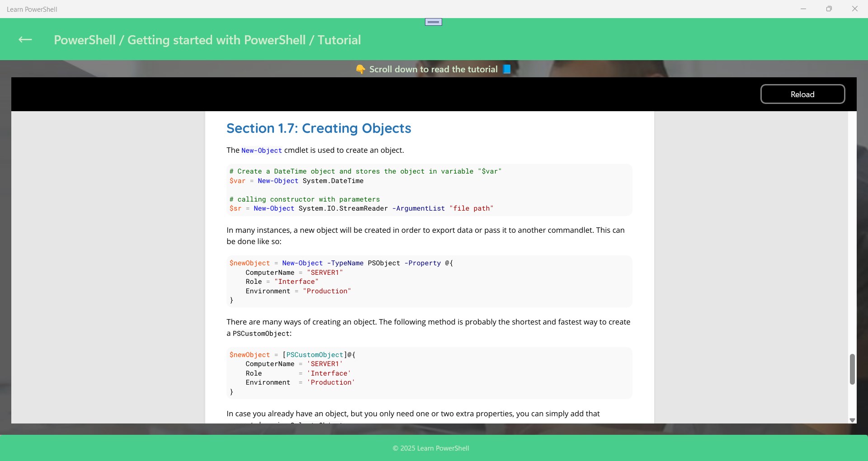Click the Learn PowerShell title bar label

32,9
